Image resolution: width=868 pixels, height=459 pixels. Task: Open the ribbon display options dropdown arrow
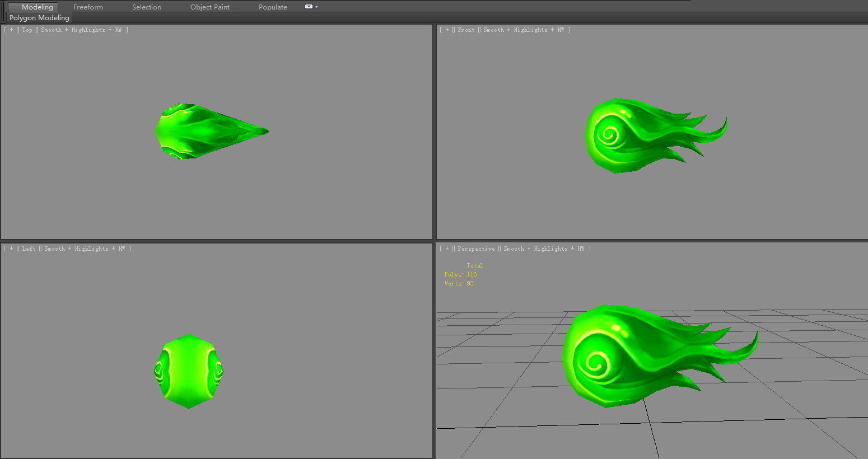(317, 7)
